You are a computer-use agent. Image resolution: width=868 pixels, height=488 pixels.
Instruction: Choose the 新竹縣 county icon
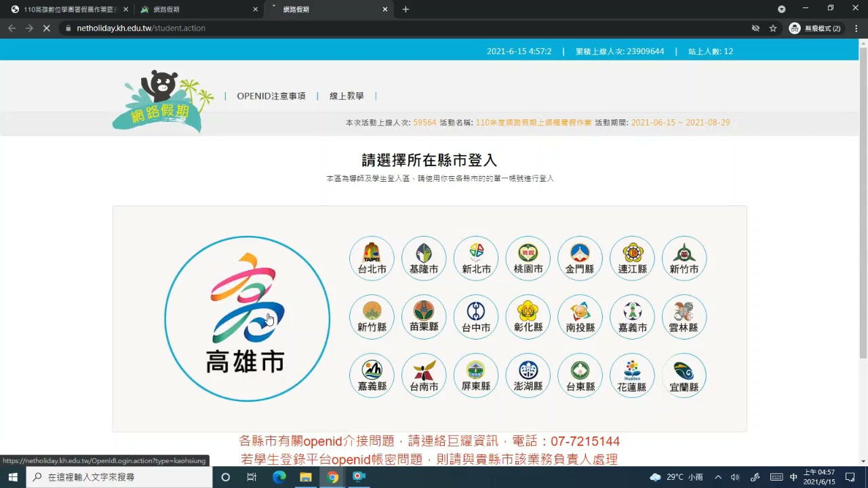372,317
